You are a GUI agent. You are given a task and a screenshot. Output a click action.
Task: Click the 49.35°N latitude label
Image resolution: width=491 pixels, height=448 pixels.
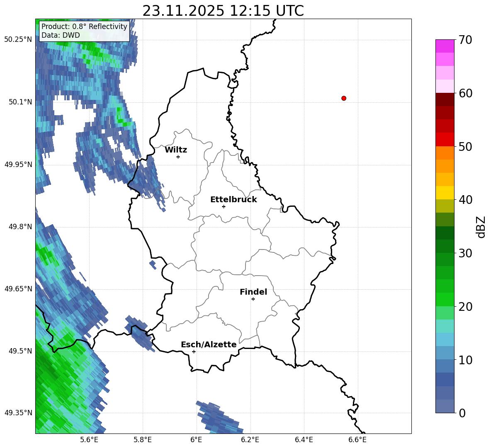pyautogui.click(x=18, y=413)
